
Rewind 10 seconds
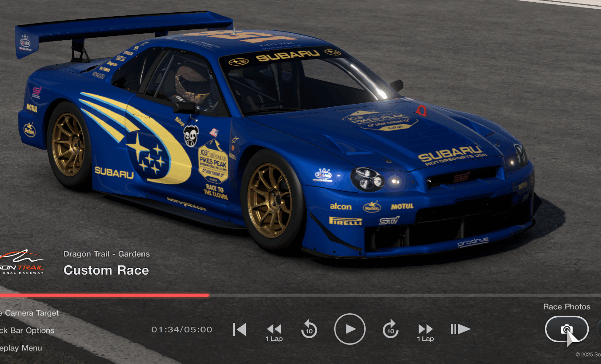pyautogui.click(x=309, y=329)
